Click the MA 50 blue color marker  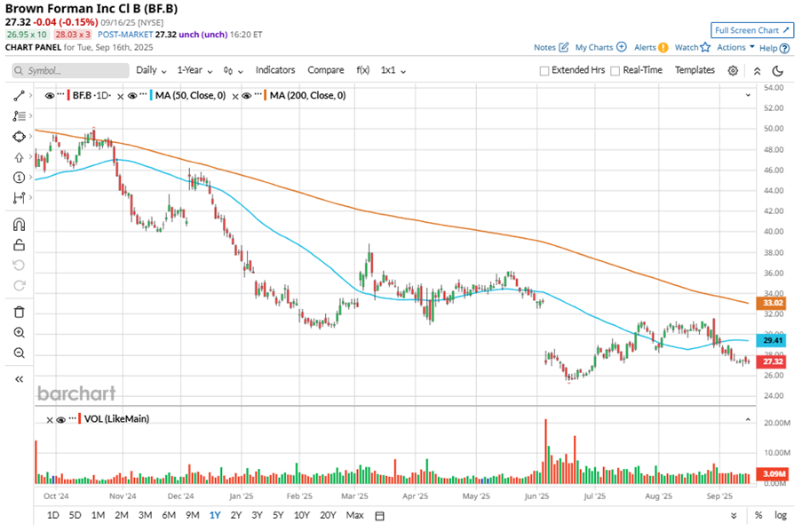(x=151, y=96)
